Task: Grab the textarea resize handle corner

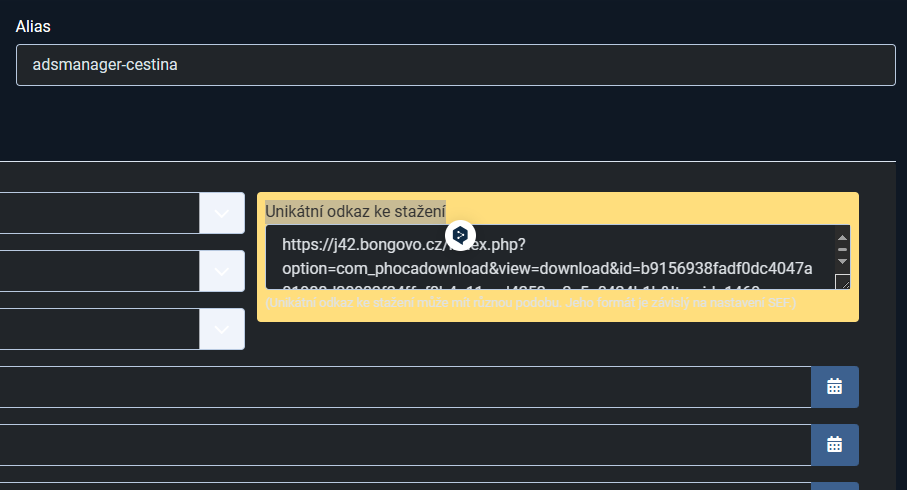Action: pyautogui.click(x=842, y=282)
